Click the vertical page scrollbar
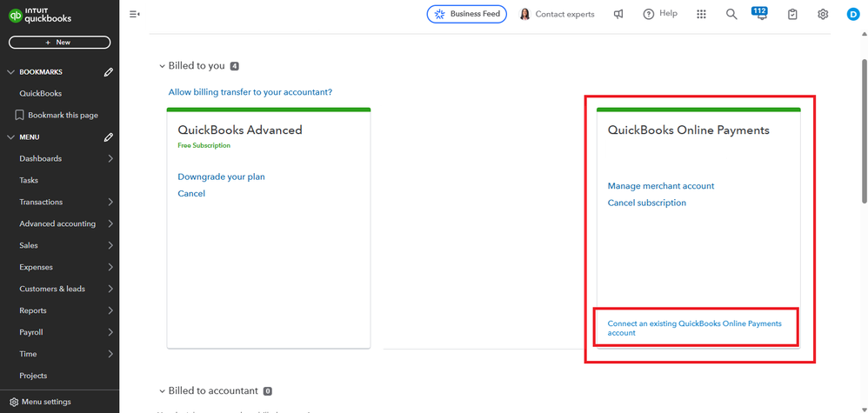Image resolution: width=868 pixels, height=413 pixels. point(865,130)
